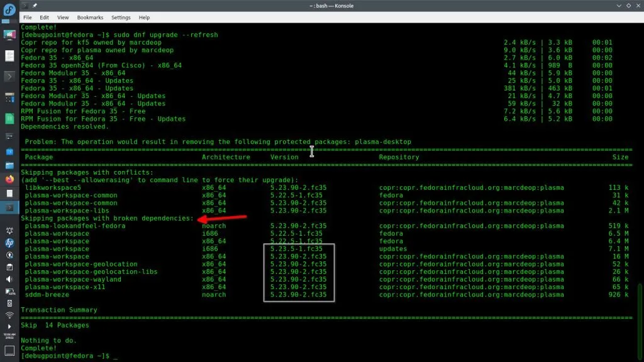
Task: Launch Firefox from the side panel
Action: click(9, 179)
